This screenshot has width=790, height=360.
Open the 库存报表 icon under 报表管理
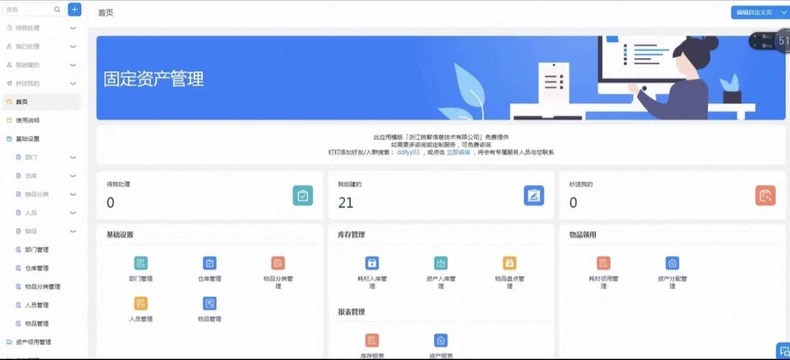[372, 340]
